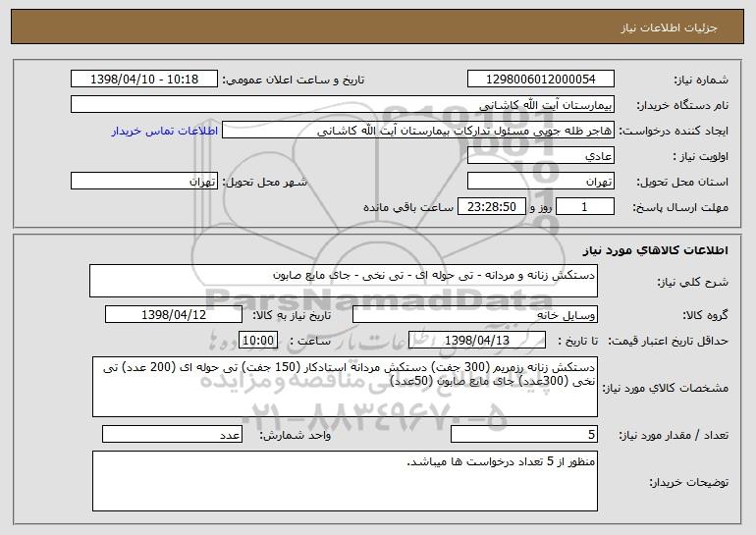Click the ساعت field showing 10:00
Viewport: 756px width, 535px height.
click(x=258, y=340)
